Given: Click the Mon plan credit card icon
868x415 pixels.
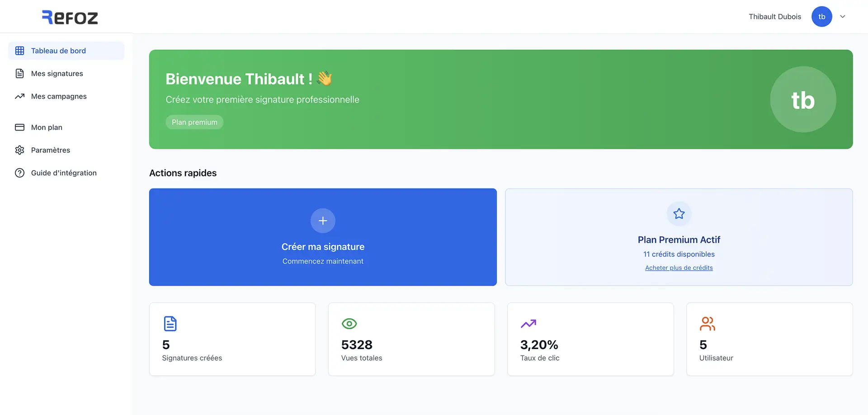Looking at the screenshot, I should [x=19, y=127].
